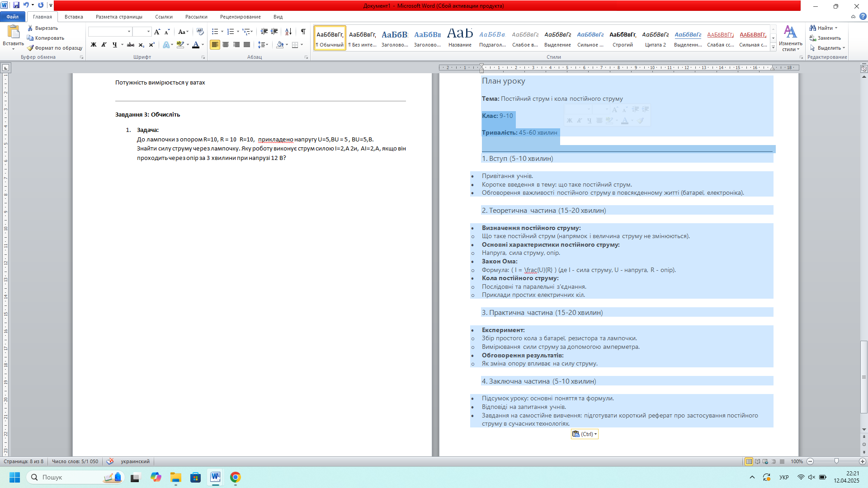Open Шрифт font dialog launcher

[203, 57]
